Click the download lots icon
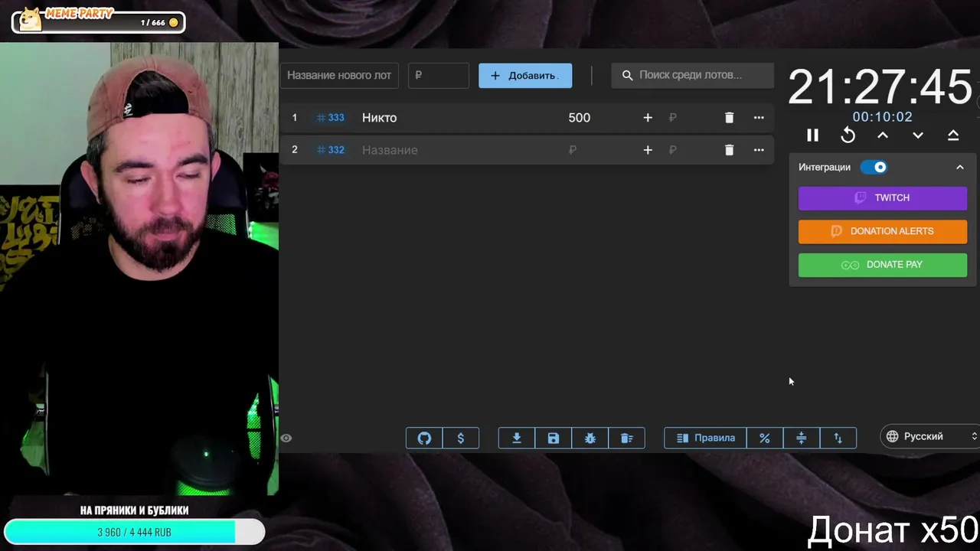The image size is (980, 551). pos(517,438)
